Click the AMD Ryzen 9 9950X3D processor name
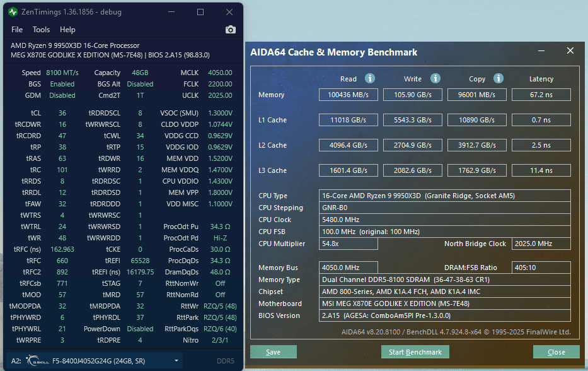588x371 pixels. tap(75, 45)
